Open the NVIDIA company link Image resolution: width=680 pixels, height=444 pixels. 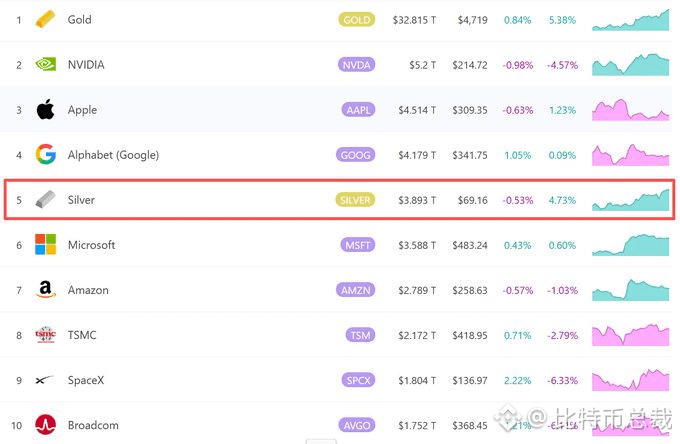[x=86, y=65]
